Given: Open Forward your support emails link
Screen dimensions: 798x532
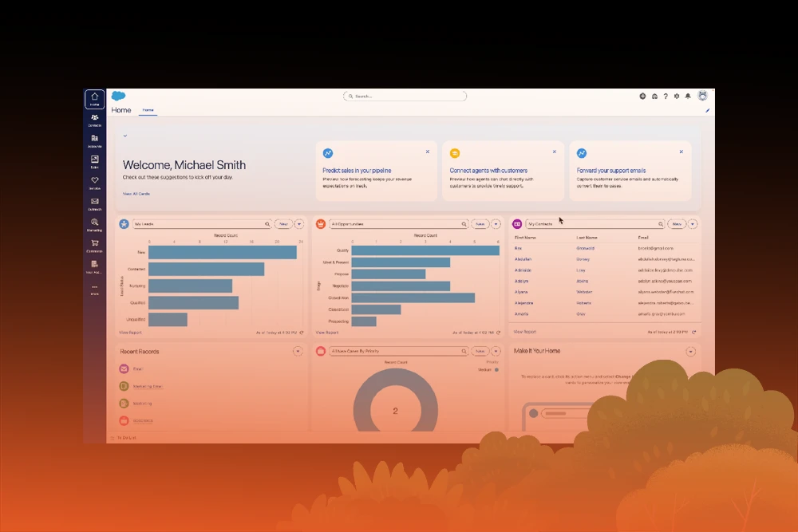Looking at the screenshot, I should pos(611,171).
